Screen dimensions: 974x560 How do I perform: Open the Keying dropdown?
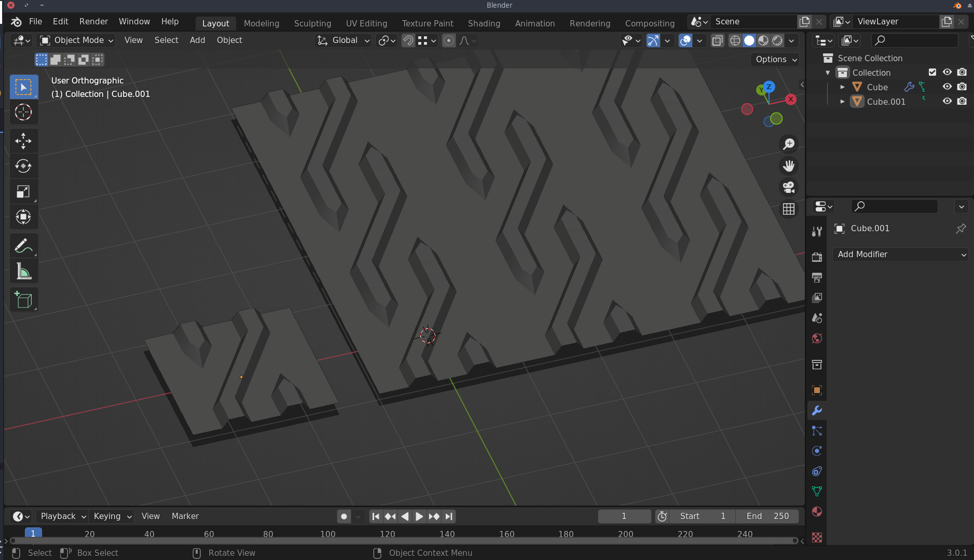[x=112, y=516]
